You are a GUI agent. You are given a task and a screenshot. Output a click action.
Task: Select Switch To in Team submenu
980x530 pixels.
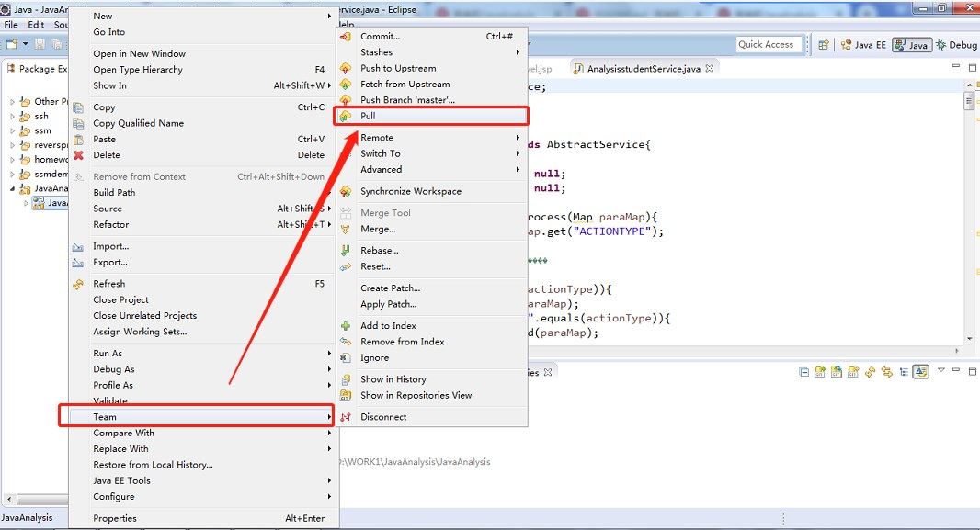coord(432,153)
